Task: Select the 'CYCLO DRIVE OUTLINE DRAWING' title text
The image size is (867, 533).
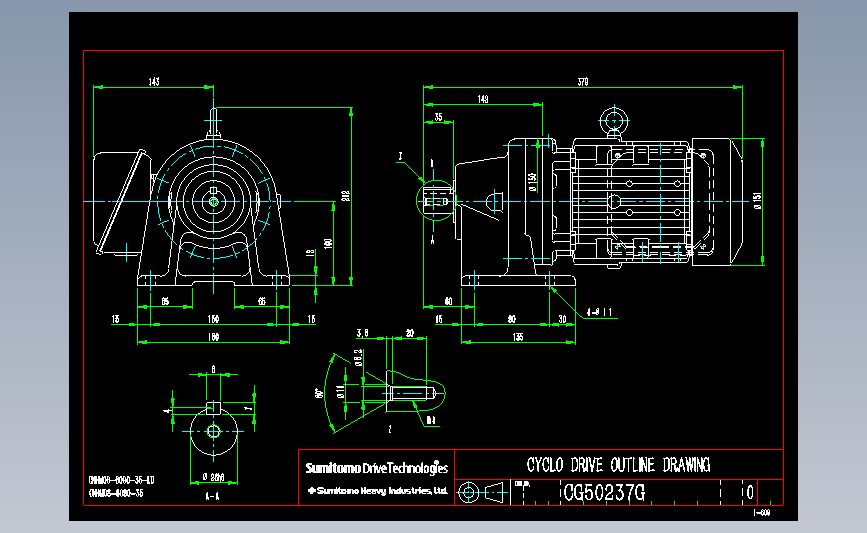Action: [x=618, y=465]
